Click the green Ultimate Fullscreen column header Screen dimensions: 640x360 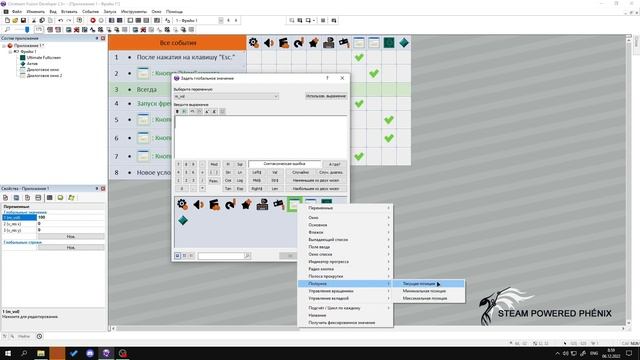click(x=389, y=43)
